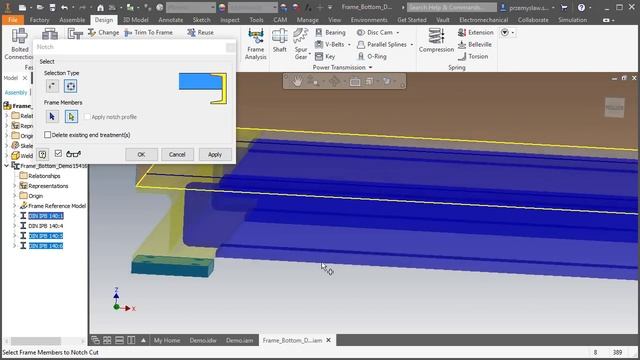Viewport: 640px width, 360px height.
Task: Click the O-Ring tool
Action: click(x=371, y=56)
